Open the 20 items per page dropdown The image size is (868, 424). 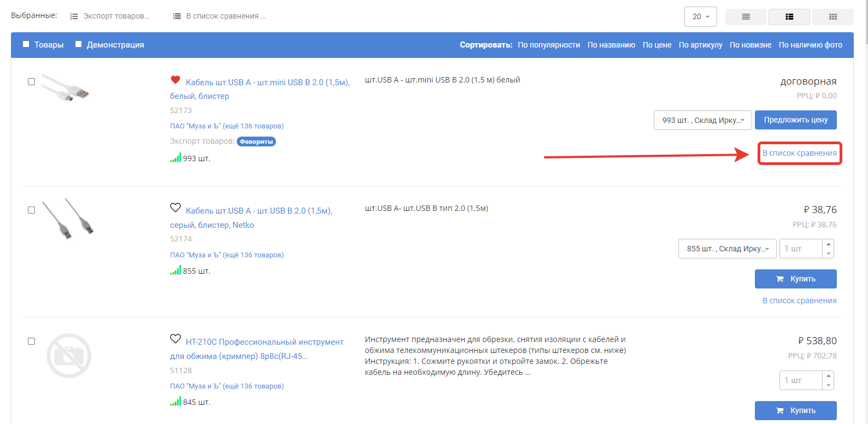pos(700,17)
